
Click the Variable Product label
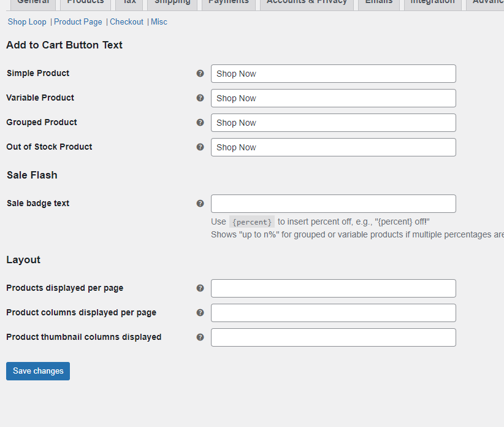click(x=40, y=98)
